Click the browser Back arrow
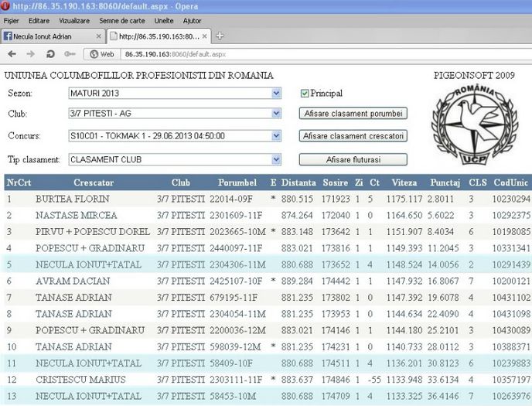The width and height of the screenshot is (532, 406). (12, 54)
